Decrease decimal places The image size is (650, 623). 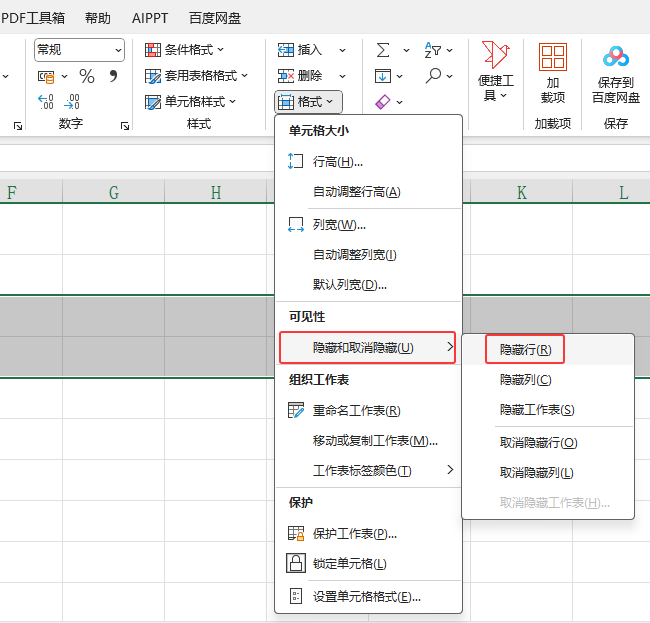[72, 102]
